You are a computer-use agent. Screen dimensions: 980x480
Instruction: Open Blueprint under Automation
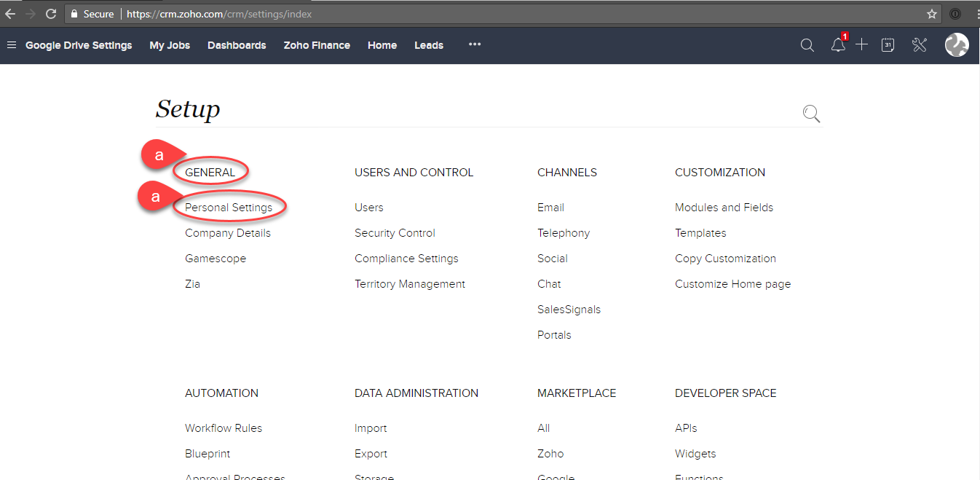(208, 454)
